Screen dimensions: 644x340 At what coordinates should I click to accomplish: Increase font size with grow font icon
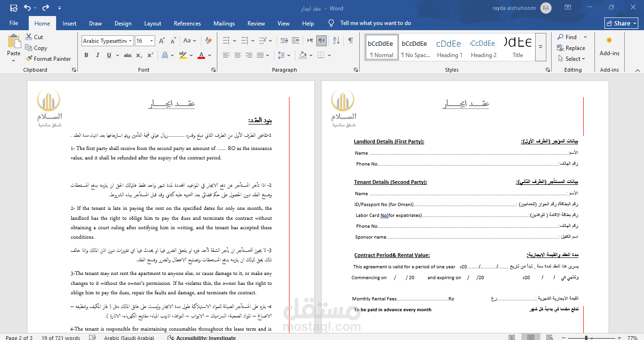(x=161, y=41)
